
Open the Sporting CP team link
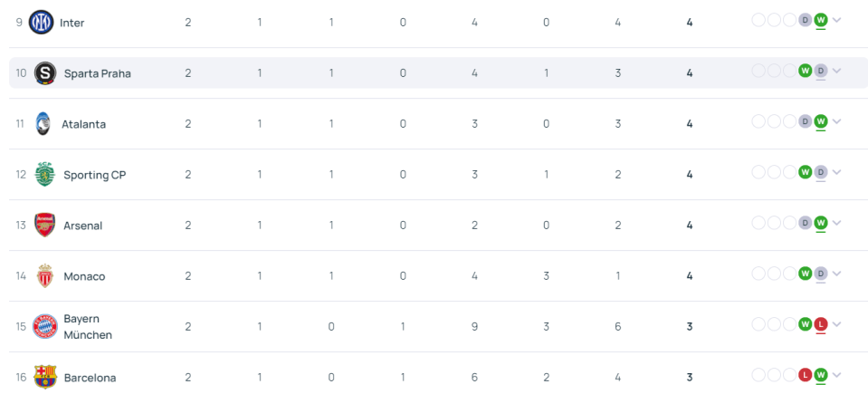point(95,175)
